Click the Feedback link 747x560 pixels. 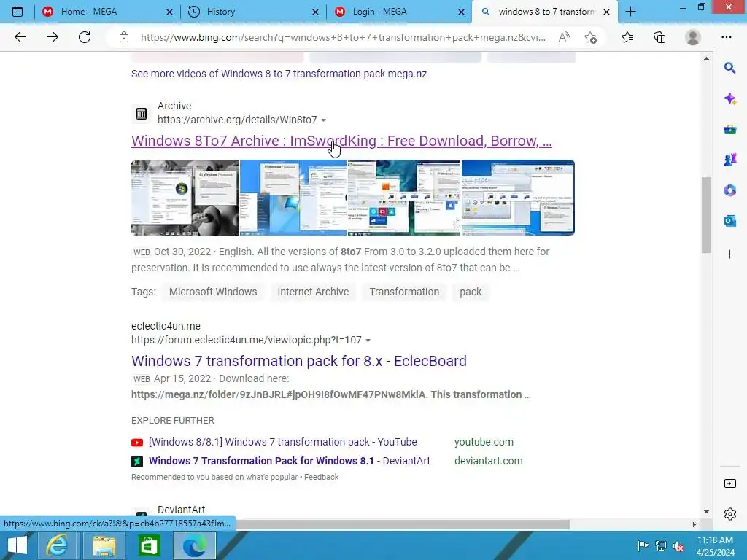coord(321,477)
